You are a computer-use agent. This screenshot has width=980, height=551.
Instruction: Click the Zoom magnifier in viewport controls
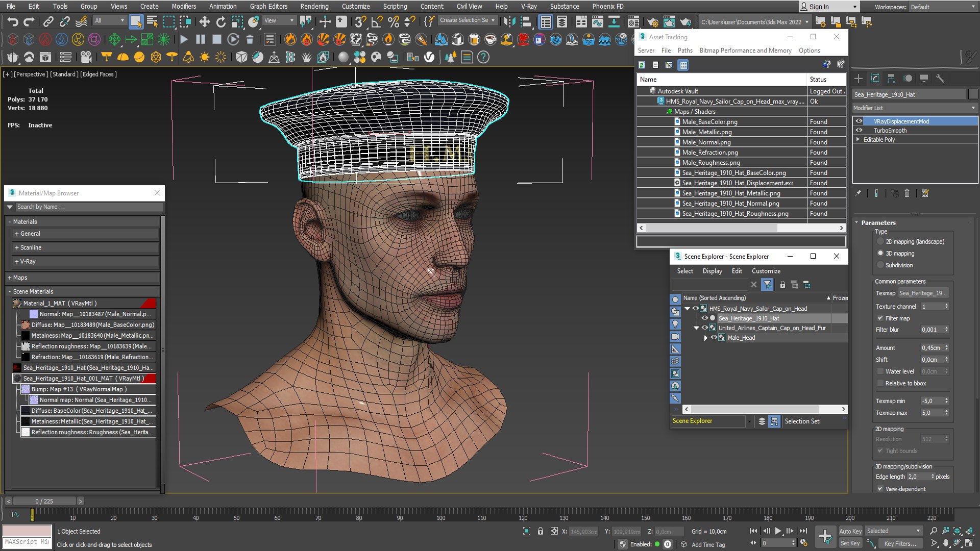pyautogui.click(x=934, y=531)
